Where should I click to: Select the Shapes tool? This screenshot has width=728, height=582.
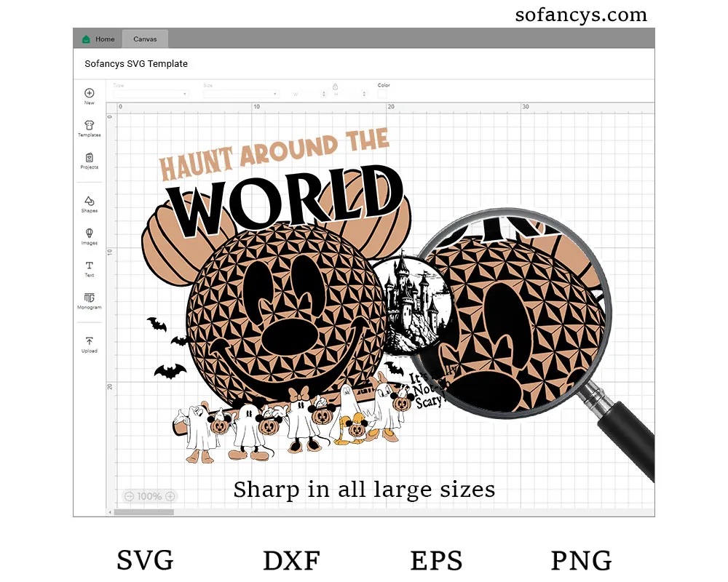tap(89, 204)
